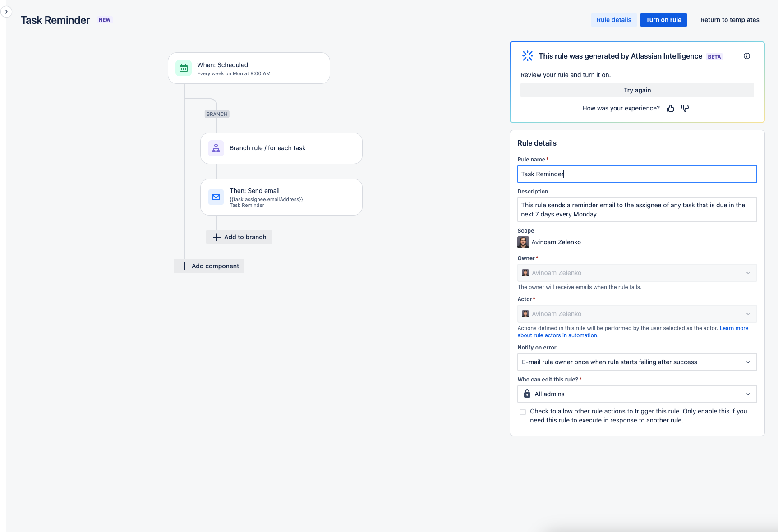
Task: Click Try again to regenerate the rule
Action: [x=637, y=90]
